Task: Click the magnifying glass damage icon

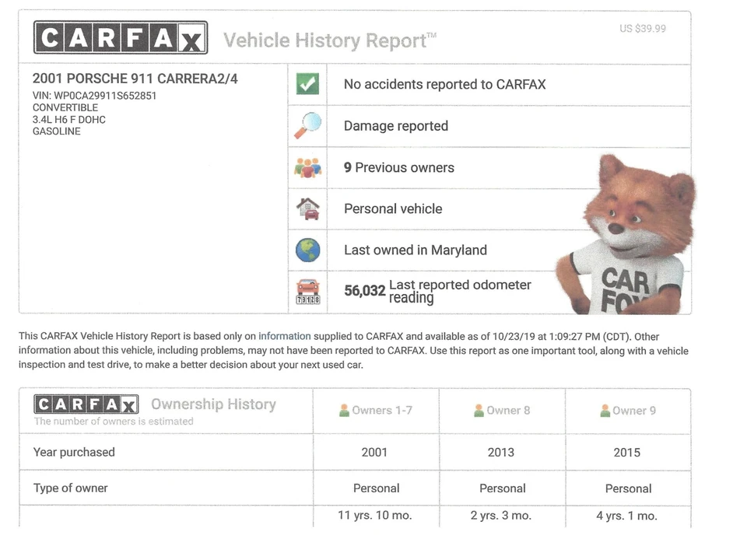Action: pos(307,125)
